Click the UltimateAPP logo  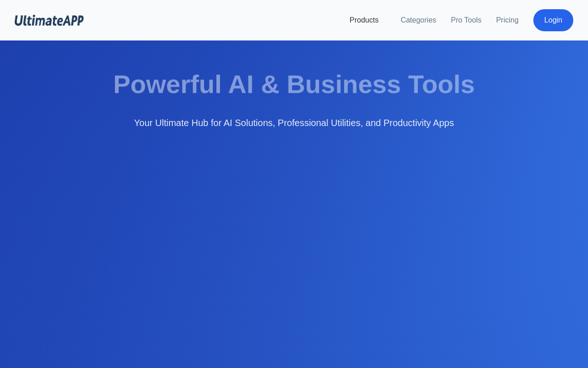[x=49, y=20]
